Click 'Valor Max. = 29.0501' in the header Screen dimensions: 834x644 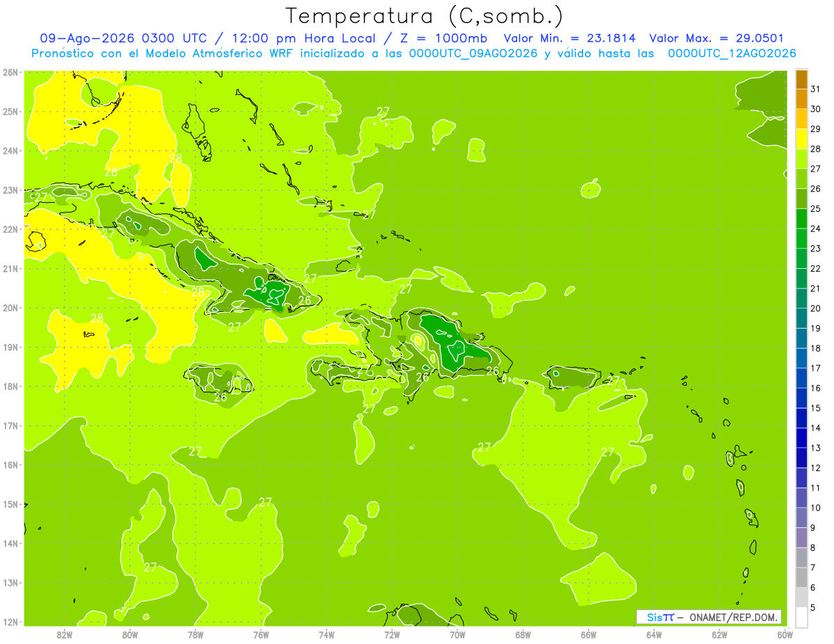click(x=717, y=38)
